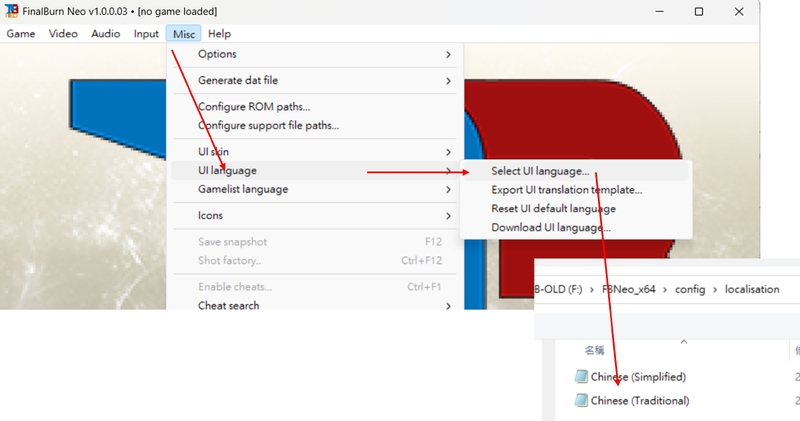This screenshot has height=421, width=800.
Task: Click the Generate dat file arrow
Action: click(x=448, y=81)
